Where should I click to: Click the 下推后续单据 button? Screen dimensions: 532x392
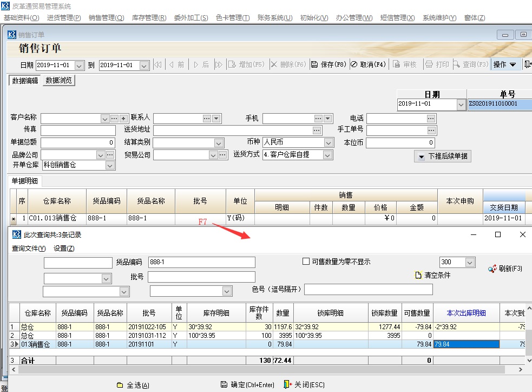(443, 156)
